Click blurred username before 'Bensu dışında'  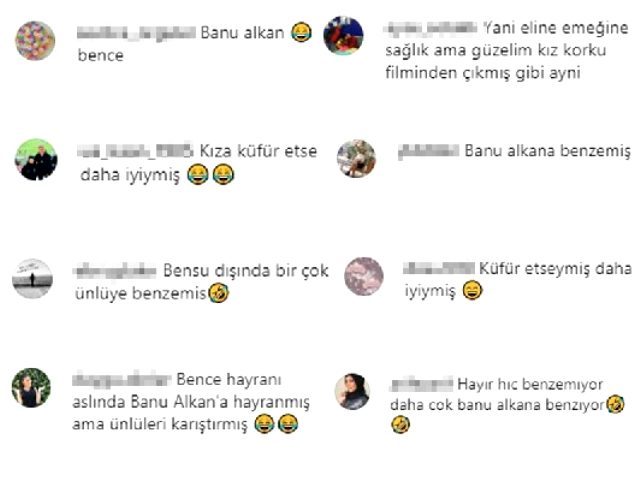point(115,271)
